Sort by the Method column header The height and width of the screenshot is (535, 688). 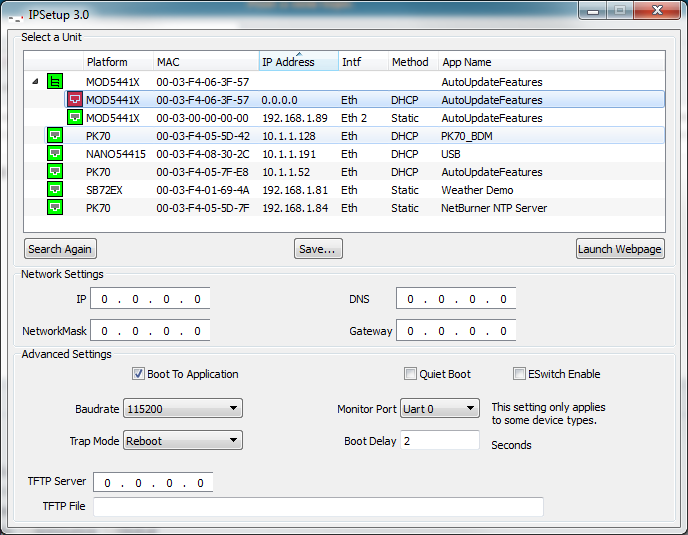(413, 61)
